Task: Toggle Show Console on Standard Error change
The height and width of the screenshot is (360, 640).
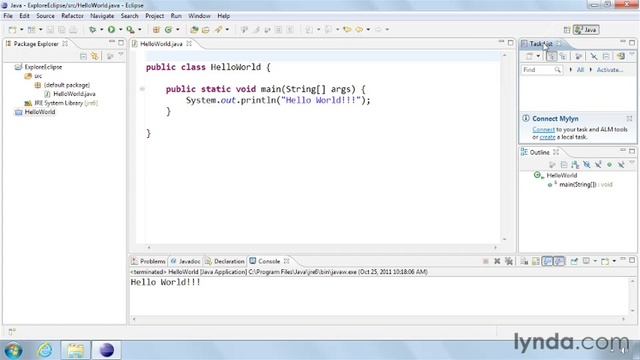Action: [x=559, y=261]
